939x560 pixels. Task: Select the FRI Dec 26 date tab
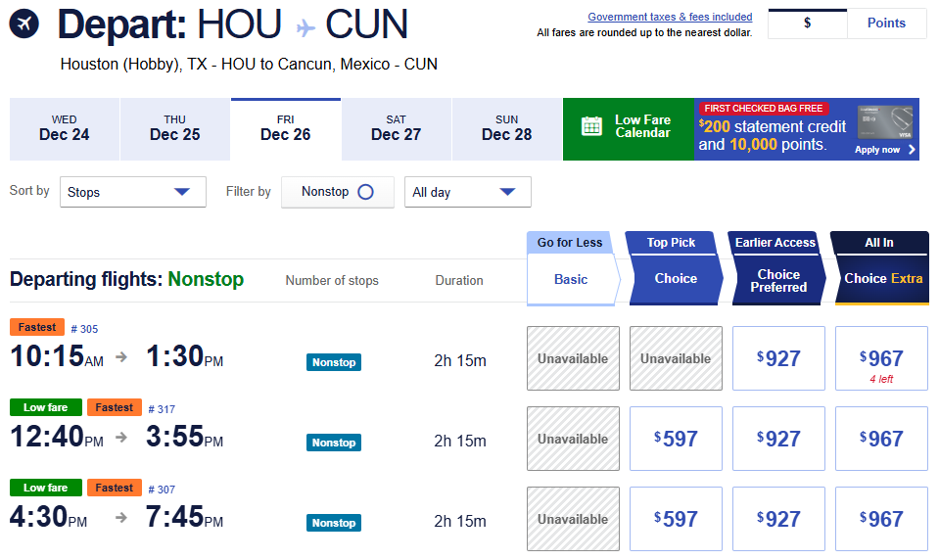[x=286, y=129]
